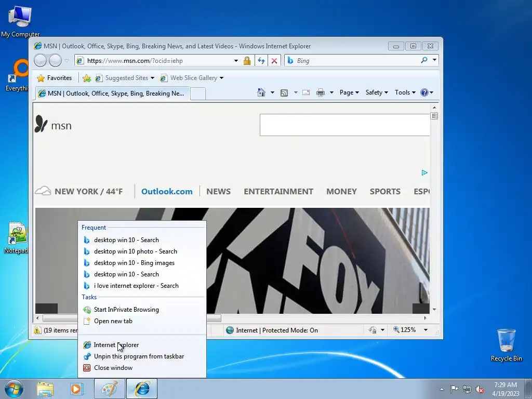Click the security lock icon in address bar
532x399 pixels.
click(x=247, y=61)
